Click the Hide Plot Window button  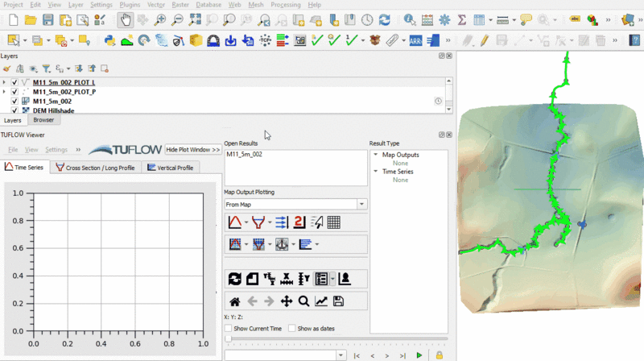point(193,150)
